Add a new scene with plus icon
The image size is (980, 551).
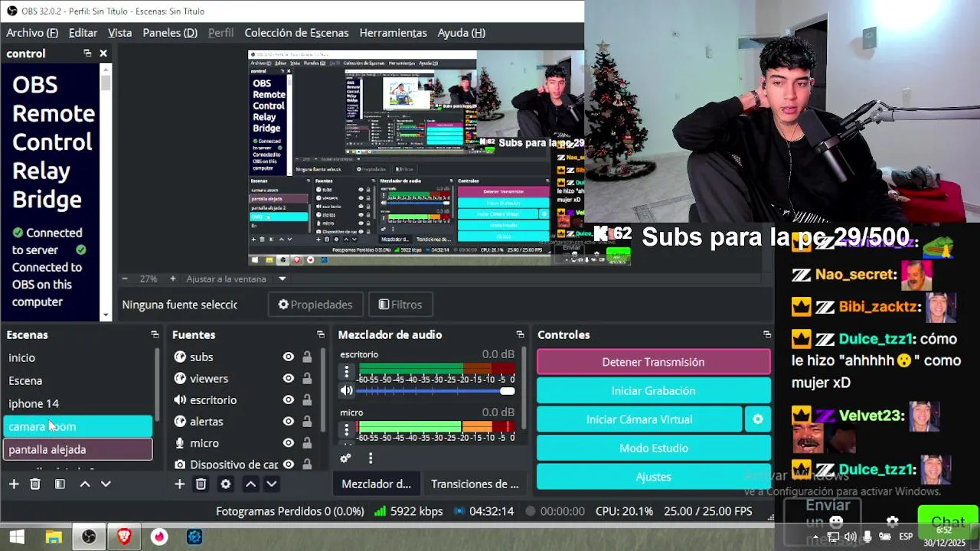pyautogui.click(x=14, y=484)
